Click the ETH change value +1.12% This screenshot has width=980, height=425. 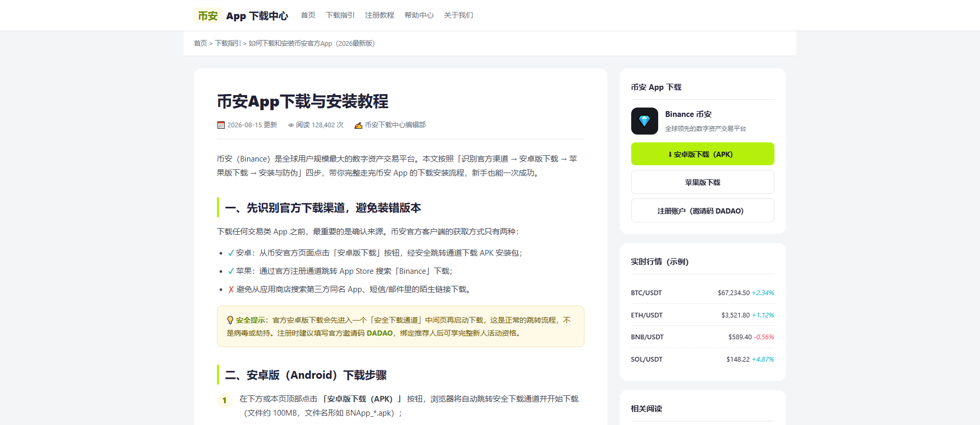point(763,315)
